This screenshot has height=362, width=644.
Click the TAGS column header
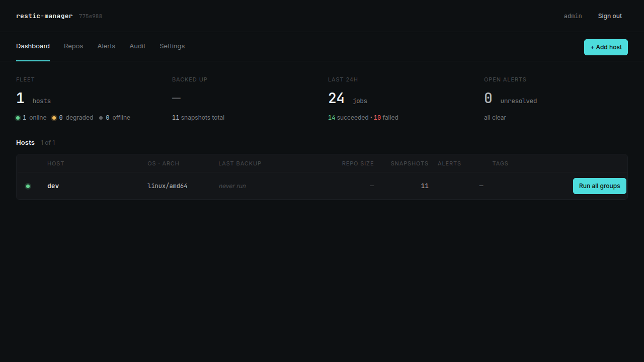[500, 163]
